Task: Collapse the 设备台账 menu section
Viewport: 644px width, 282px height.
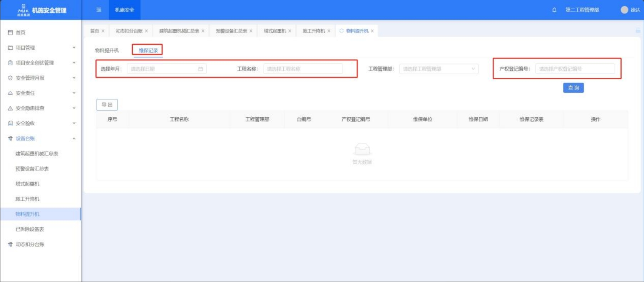Action: point(74,138)
